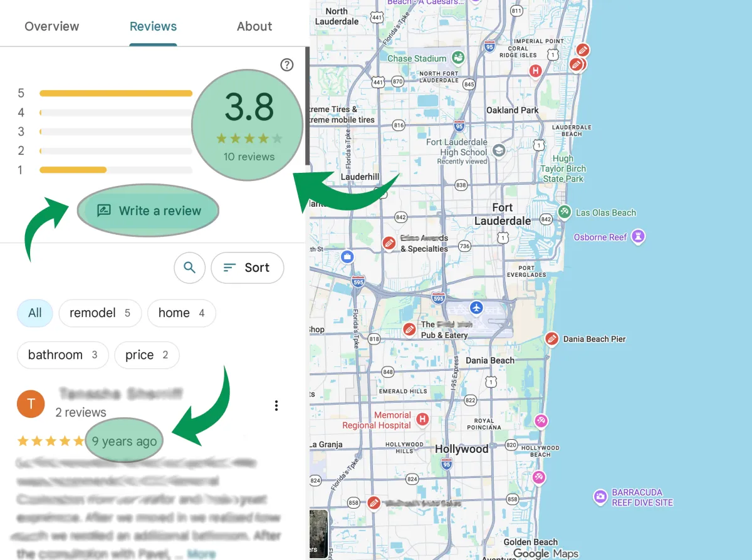Click the 10 reviews count link
The height and width of the screenshot is (560, 752).
(x=249, y=157)
